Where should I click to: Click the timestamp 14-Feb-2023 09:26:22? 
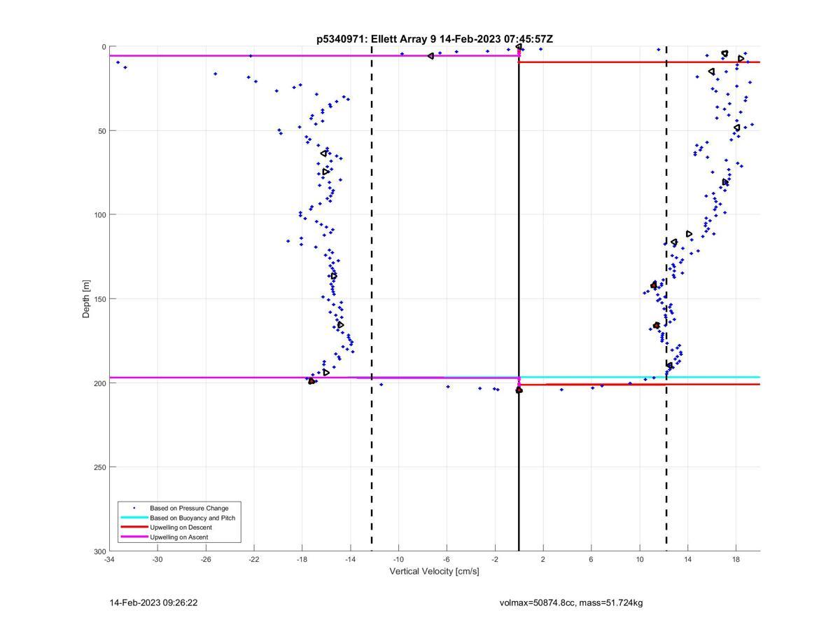[153, 602]
